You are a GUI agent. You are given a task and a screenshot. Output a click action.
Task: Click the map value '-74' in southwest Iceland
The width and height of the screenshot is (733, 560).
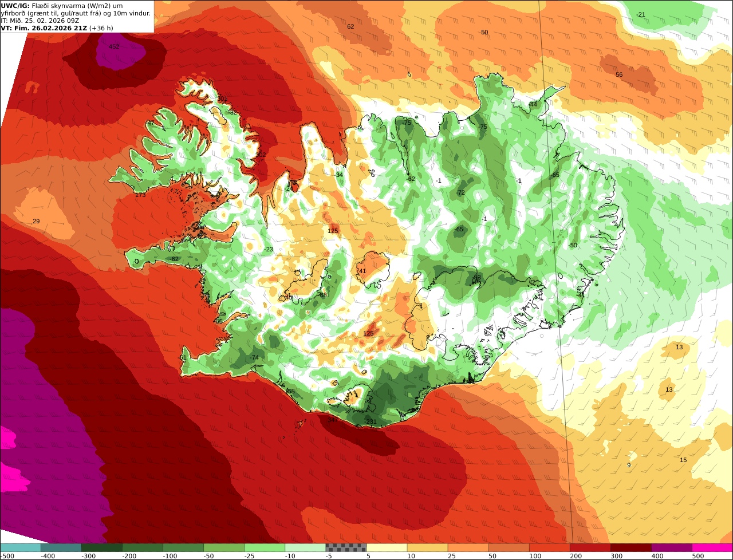pyautogui.click(x=254, y=358)
